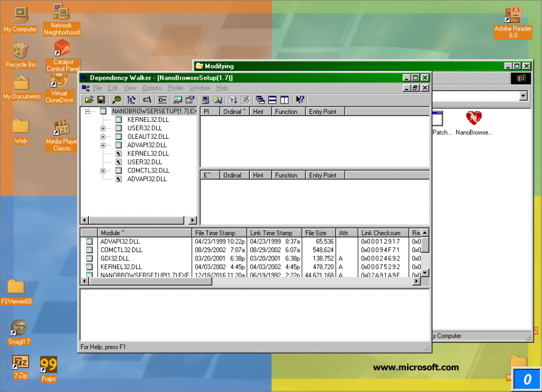Screen dimensions: 542x392
Task: Click the Save floppy disk toolbar icon
Action: click(101, 100)
